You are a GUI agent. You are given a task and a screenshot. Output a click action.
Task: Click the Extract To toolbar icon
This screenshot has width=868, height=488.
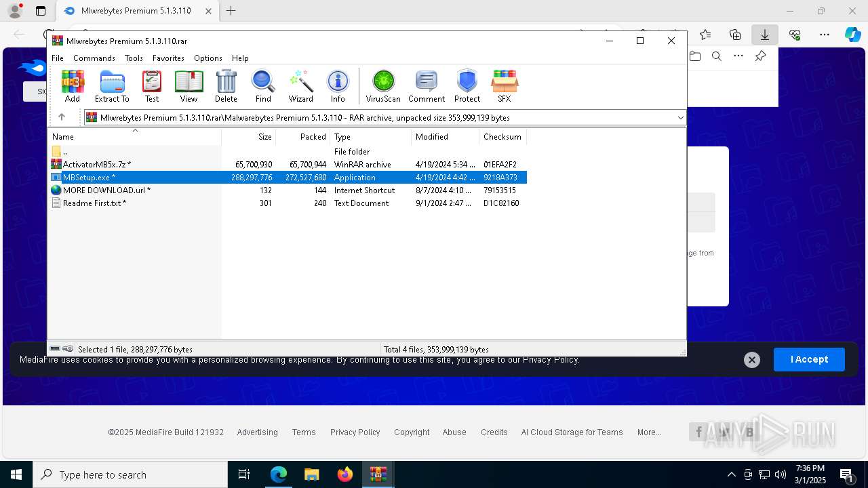click(112, 86)
